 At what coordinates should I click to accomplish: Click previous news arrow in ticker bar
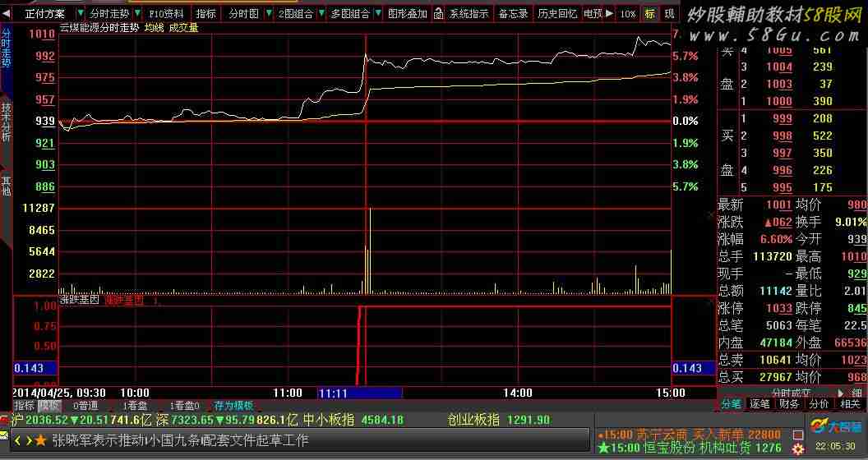point(17,440)
